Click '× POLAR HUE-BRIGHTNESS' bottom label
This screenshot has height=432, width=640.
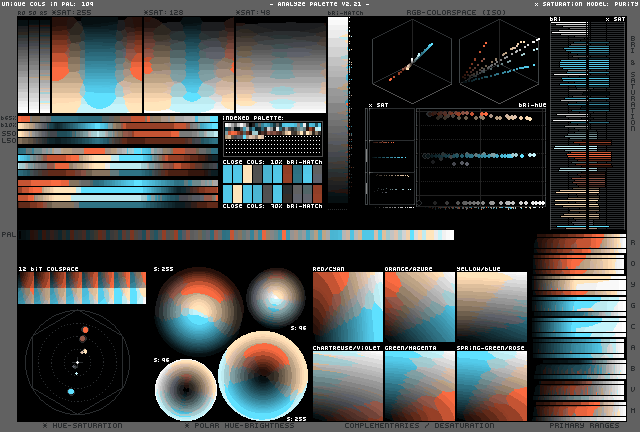(240, 425)
